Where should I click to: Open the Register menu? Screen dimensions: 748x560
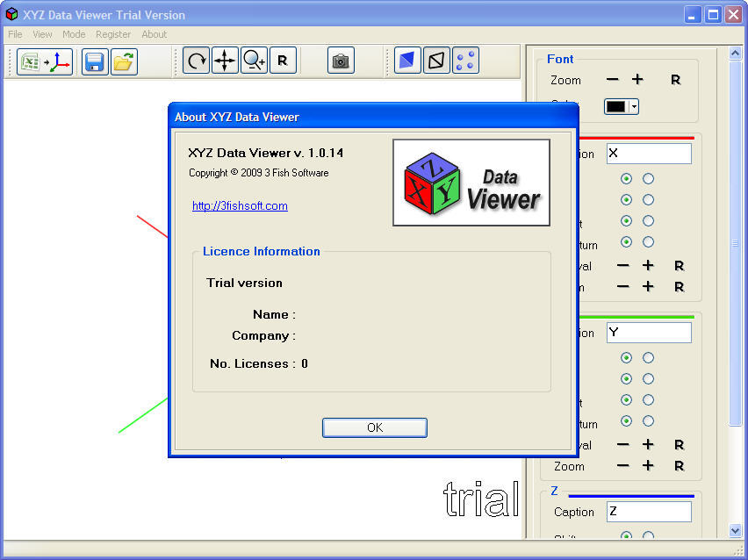pos(113,34)
